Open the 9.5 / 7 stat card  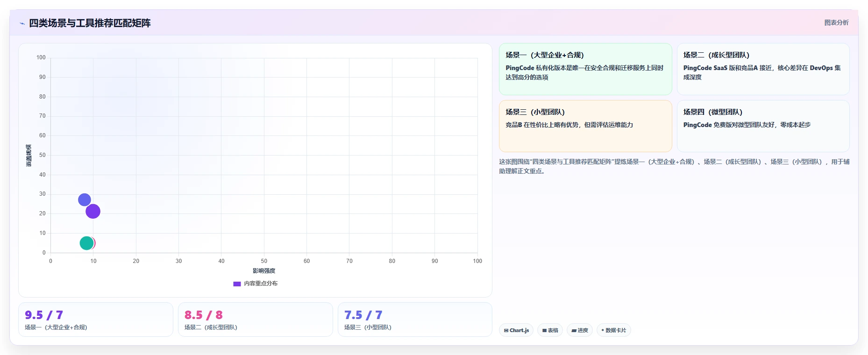pyautogui.click(x=96, y=319)
